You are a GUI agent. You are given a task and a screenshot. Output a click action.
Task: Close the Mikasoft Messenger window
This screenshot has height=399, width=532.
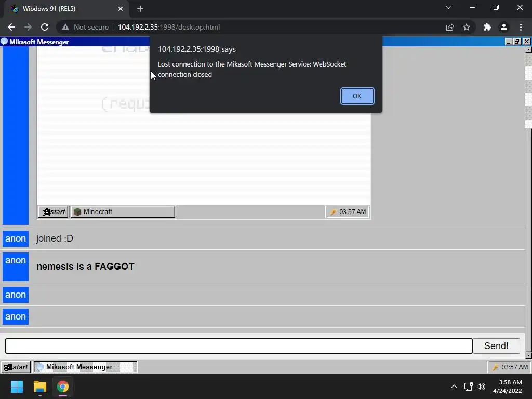tap(526, 42)
